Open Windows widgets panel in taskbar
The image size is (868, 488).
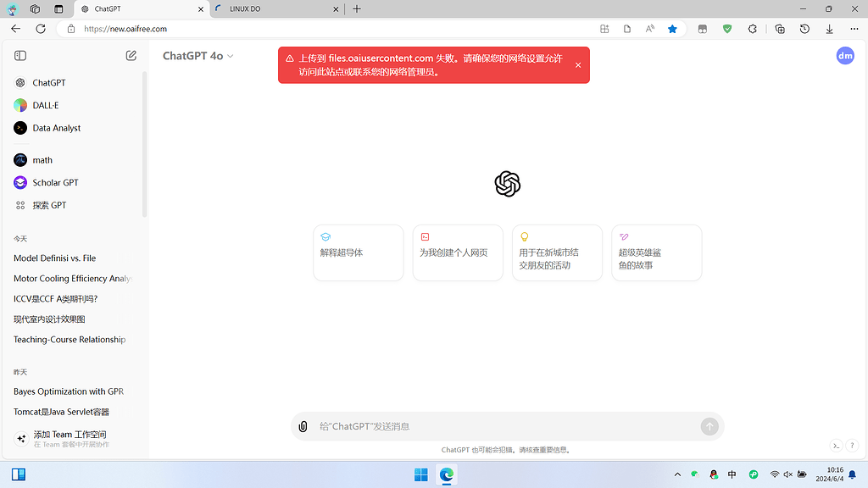(19, 474)
